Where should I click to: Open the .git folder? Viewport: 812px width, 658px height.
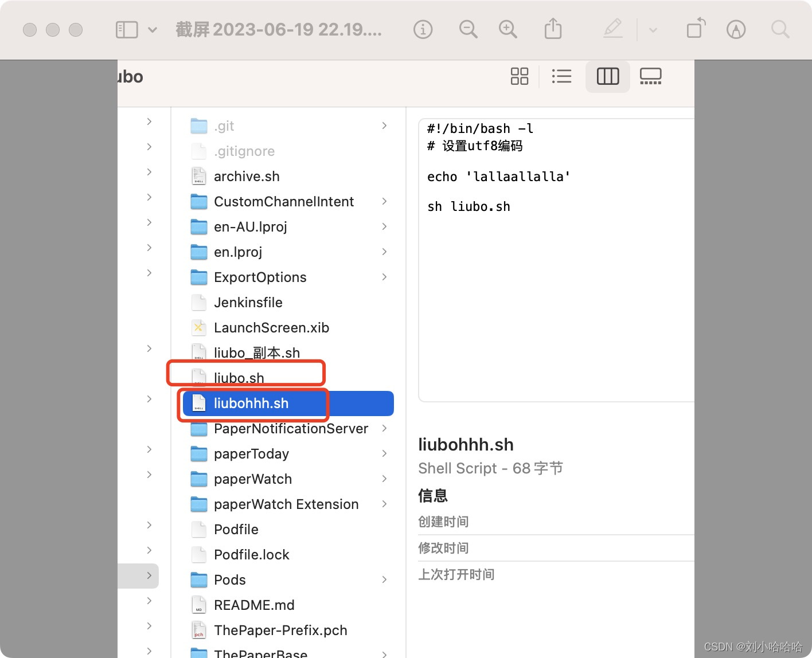coord(224,126)
